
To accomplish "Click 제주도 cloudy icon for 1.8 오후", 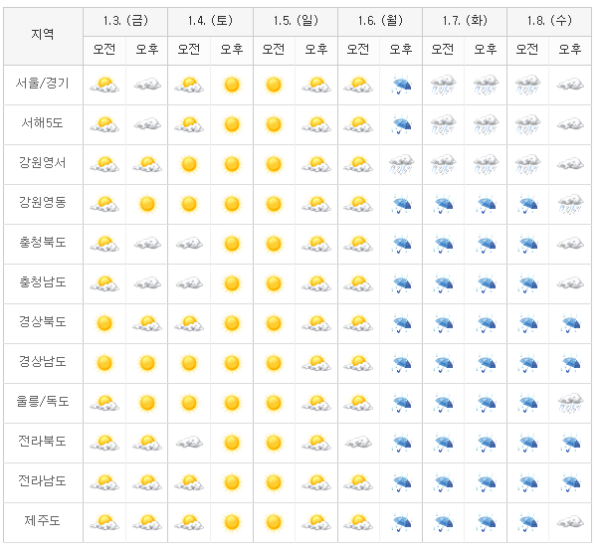I will pyautogui.click(x=571, y=521).
